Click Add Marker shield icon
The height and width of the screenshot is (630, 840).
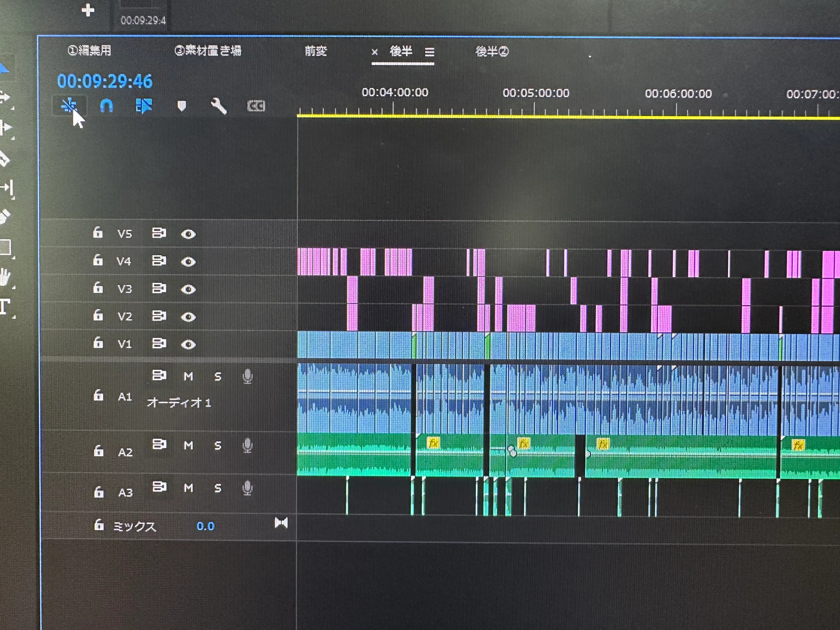[181, 106]
